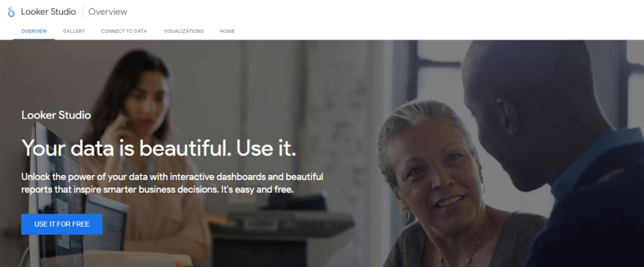Open the GALLERY tab
The image size is (644, 267).
[74, 31]
